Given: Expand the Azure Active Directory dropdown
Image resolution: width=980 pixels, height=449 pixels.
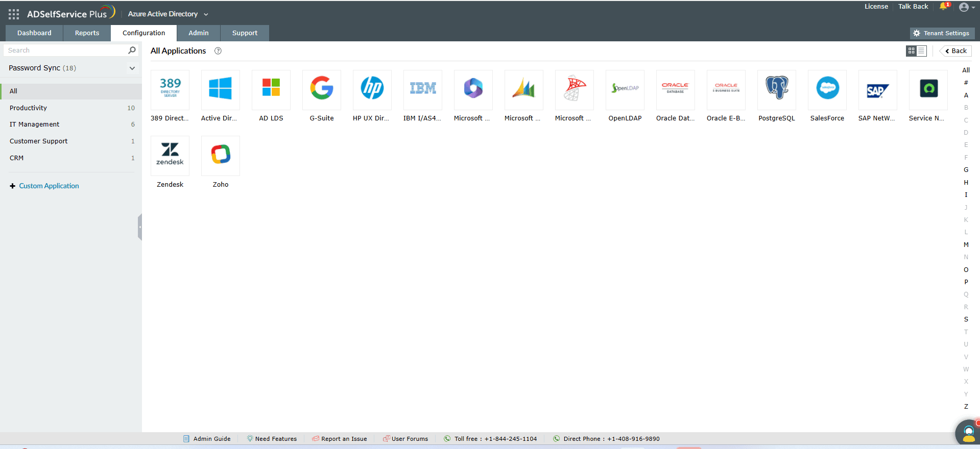Looking at the screenshot, I should (168, 14).
